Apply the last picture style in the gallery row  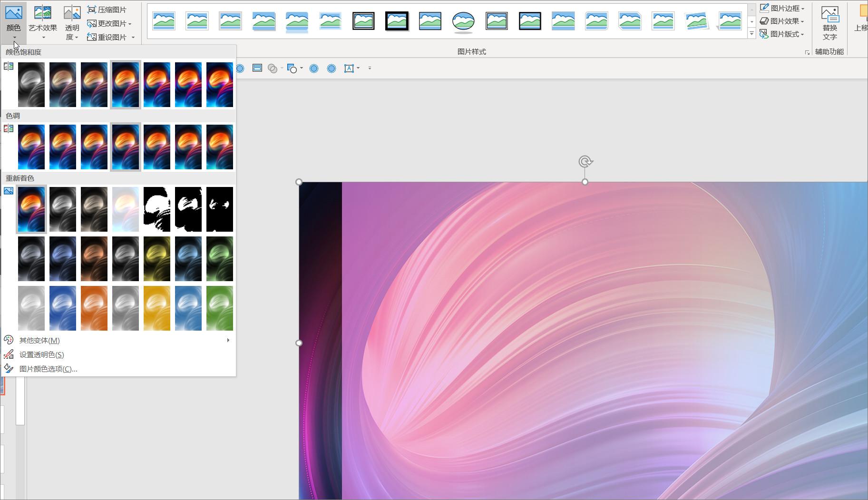(x=730, y=21)
